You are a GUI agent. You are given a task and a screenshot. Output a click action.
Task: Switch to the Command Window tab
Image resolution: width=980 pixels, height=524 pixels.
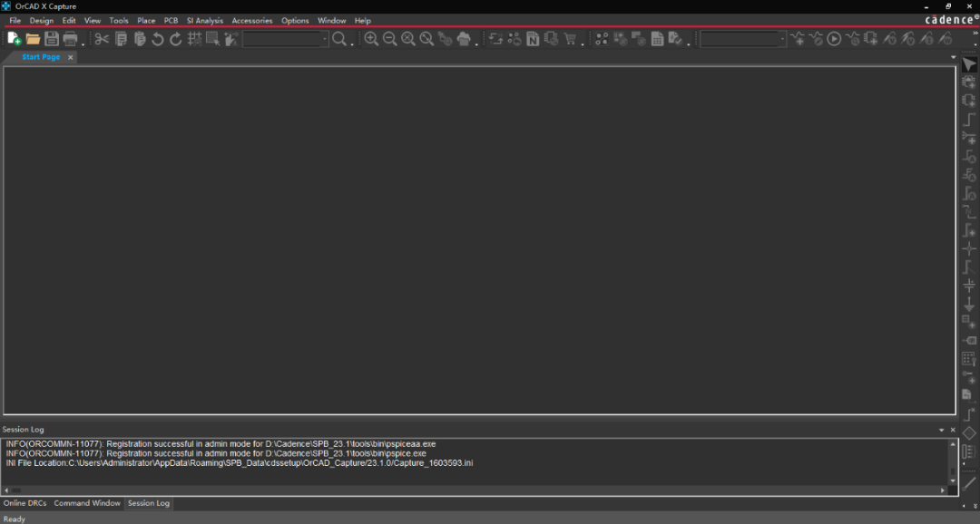(87, 503)
